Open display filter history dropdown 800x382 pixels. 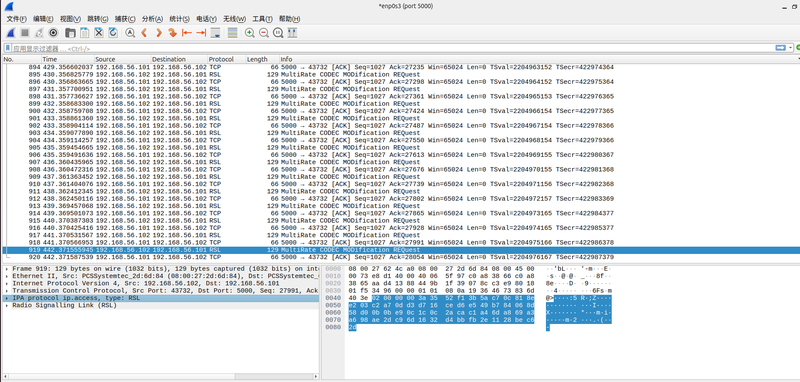tap(790, 48)
